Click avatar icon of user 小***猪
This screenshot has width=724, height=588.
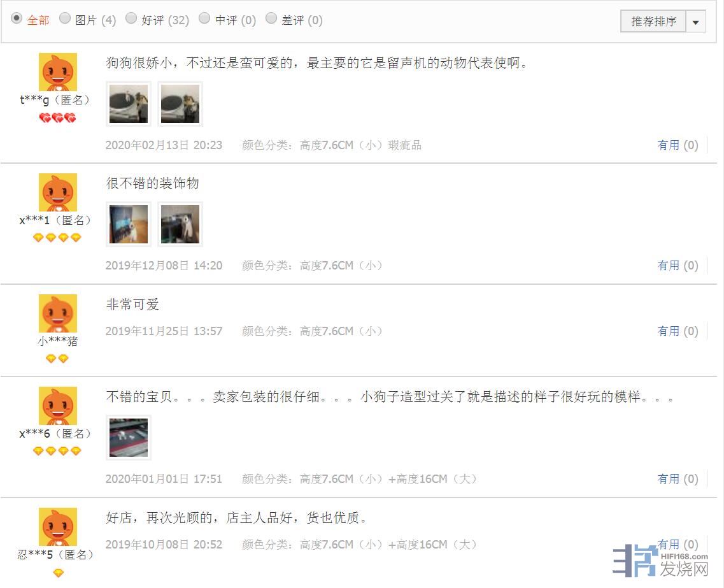coord(58,313)
